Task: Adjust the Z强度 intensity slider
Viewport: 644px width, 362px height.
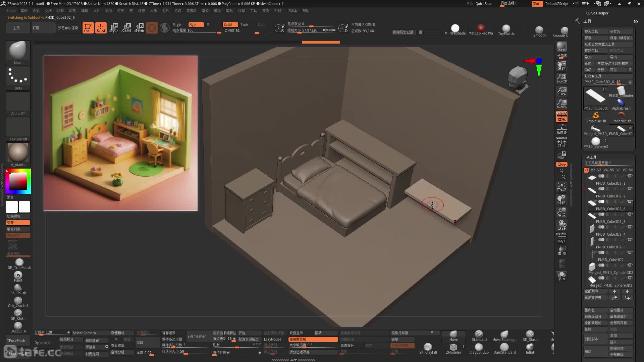Action: [x=247, y=31]
